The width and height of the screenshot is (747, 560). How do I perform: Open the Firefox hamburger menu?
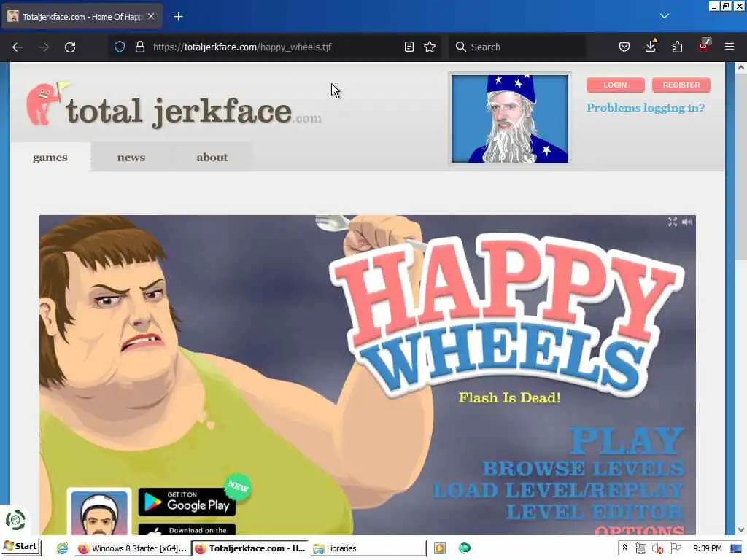pyautogui.click(x=729, y=47)
